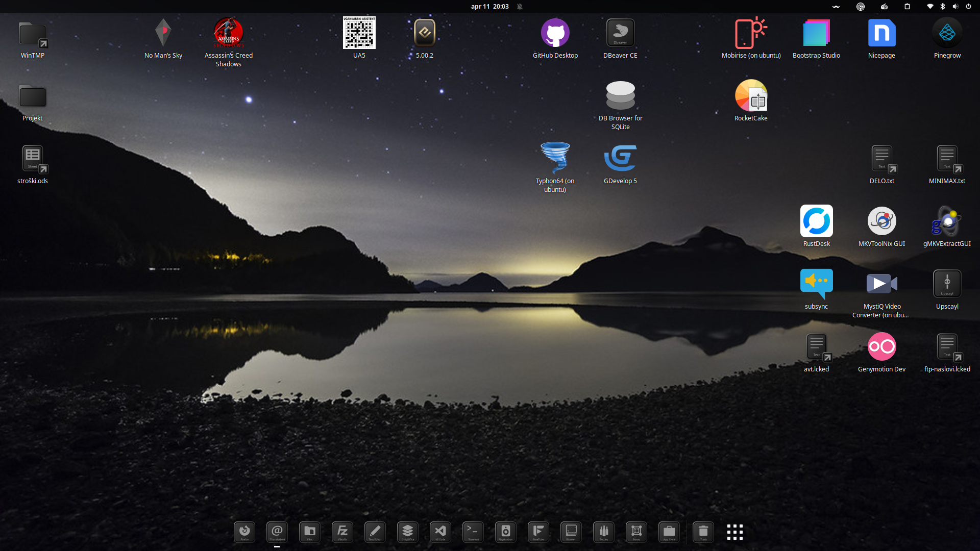Click the radio indicator in top bar

[884, 7]
